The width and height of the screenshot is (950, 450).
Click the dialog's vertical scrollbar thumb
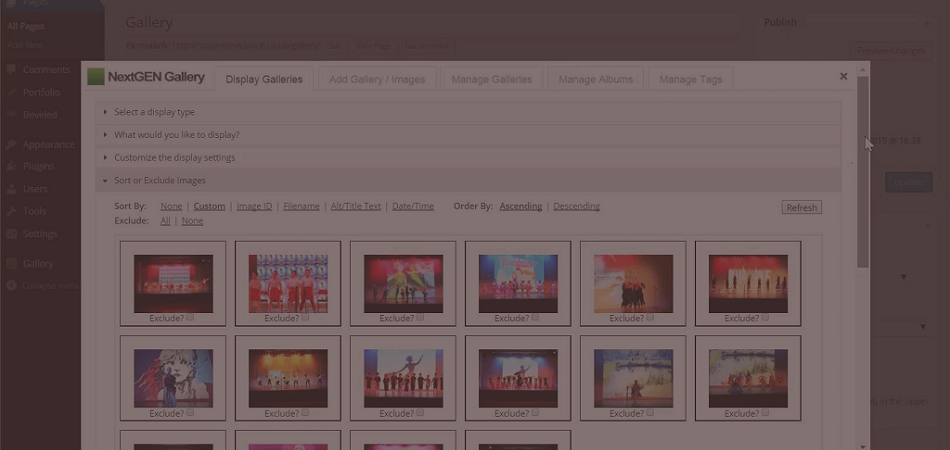(863, 170)
